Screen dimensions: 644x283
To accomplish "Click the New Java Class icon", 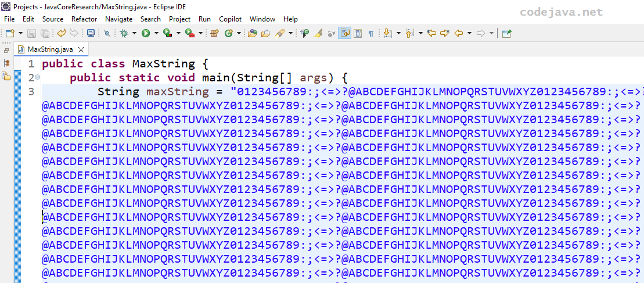I will pos(229,33).
